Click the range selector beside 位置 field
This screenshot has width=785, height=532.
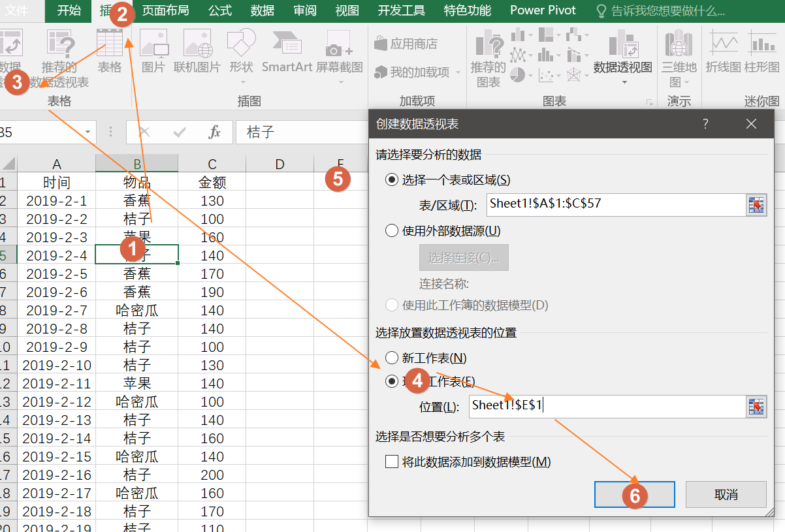pos(756,406)
